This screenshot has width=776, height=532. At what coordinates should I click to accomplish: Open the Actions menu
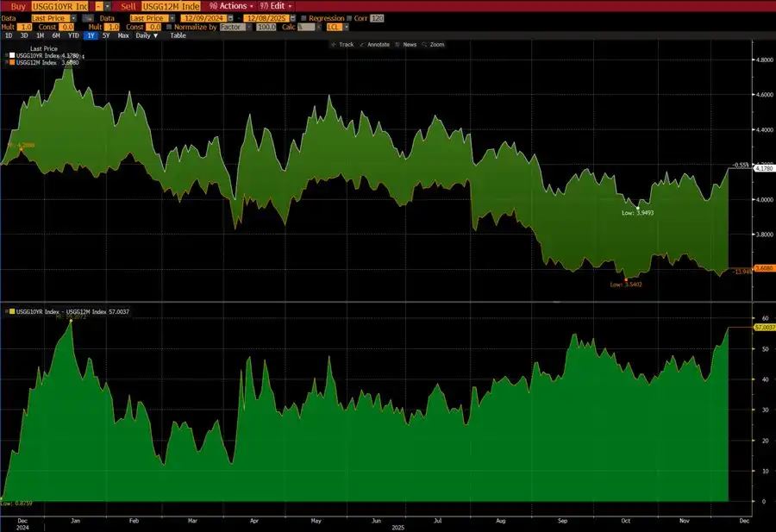pyautogui.click(x=231, y=6)
